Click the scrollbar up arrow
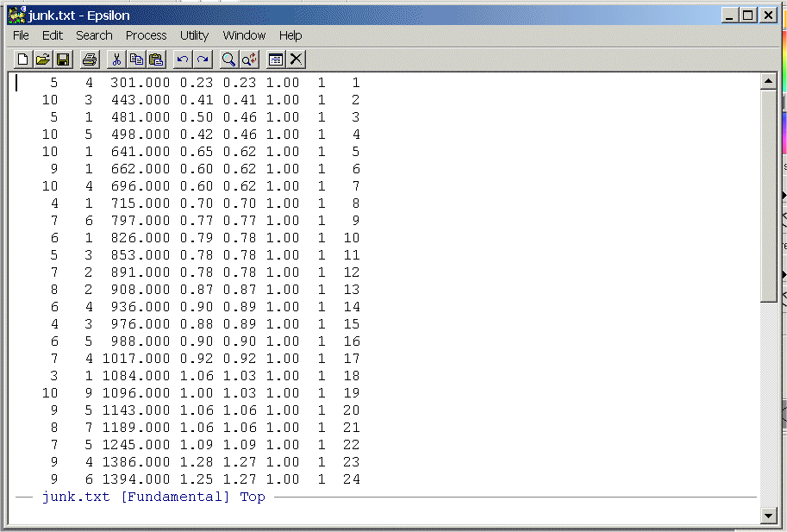The height and width of the screenshot is (532, 787). (769, 82)
